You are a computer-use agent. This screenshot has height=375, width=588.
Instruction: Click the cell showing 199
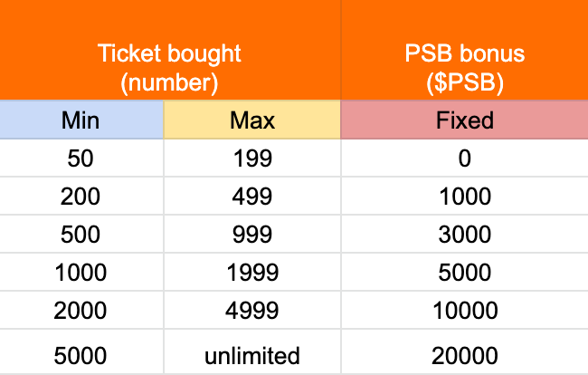[x=252, y=158]
